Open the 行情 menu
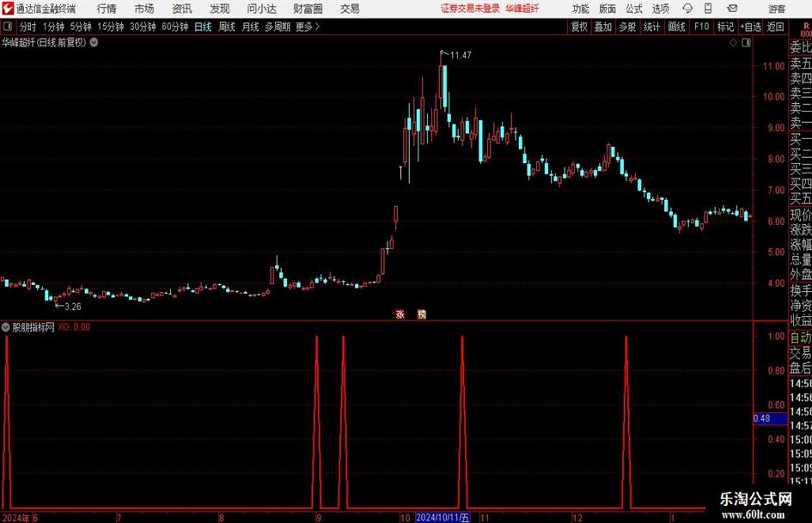 [107, 9]
